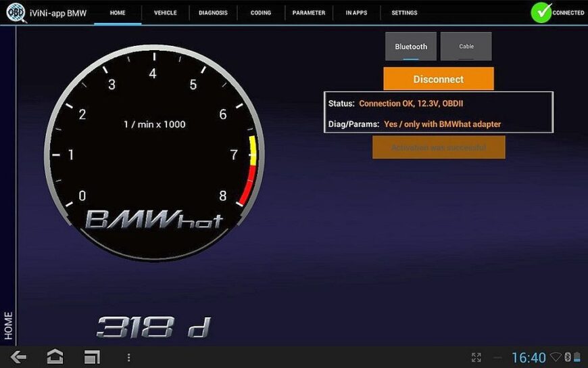The width and height of the screenshot is (588, 368).
Task: Open the VEHICLE tab
Action: [x=165, y=13]
